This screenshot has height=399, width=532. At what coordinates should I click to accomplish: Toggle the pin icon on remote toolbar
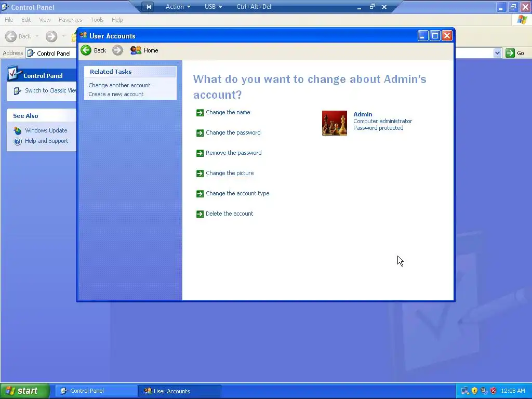[x=148, y=7]
